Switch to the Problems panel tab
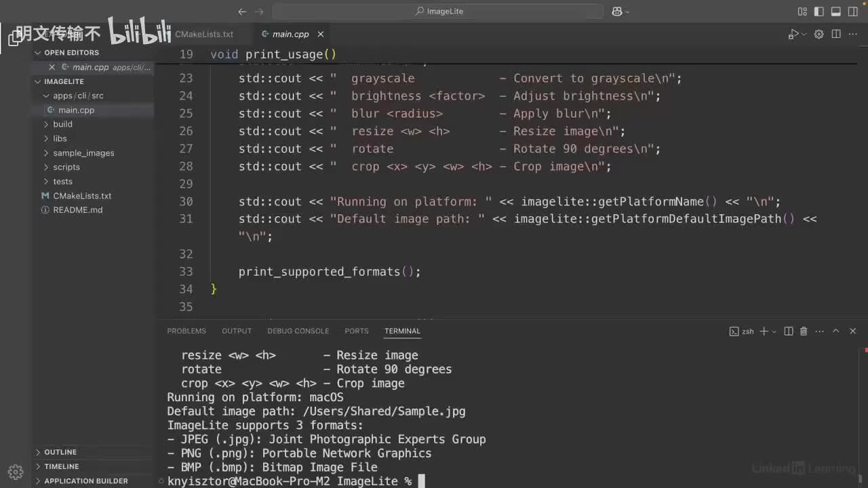Image resolution: width=868 pixels, height=488 pixels. 186,331
